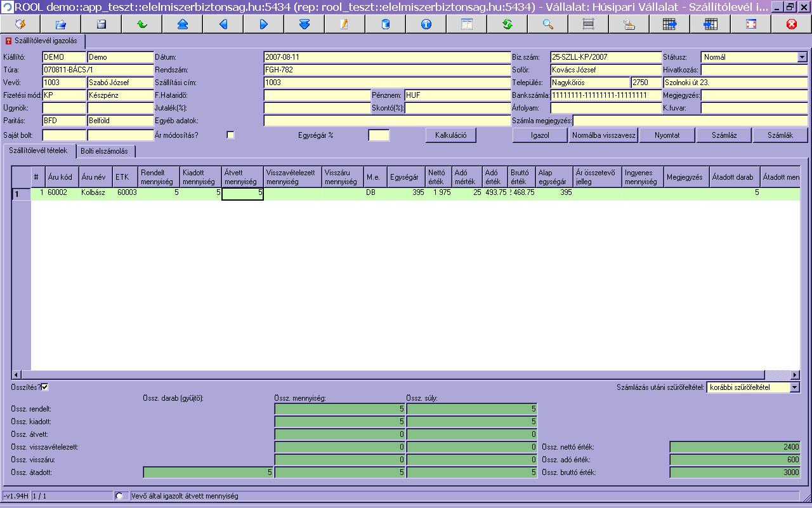
Task: Click the floppy disk save icon
Action: pos(101,24)
